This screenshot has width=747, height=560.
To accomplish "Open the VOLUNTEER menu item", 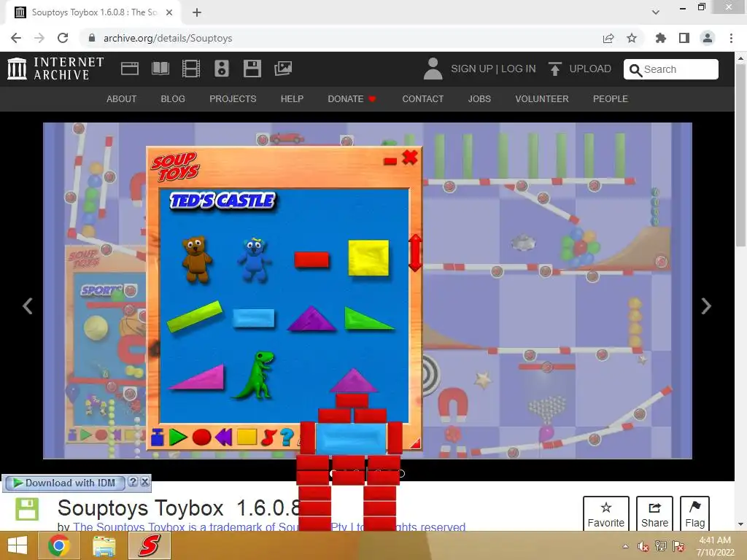I will (542, 99).
